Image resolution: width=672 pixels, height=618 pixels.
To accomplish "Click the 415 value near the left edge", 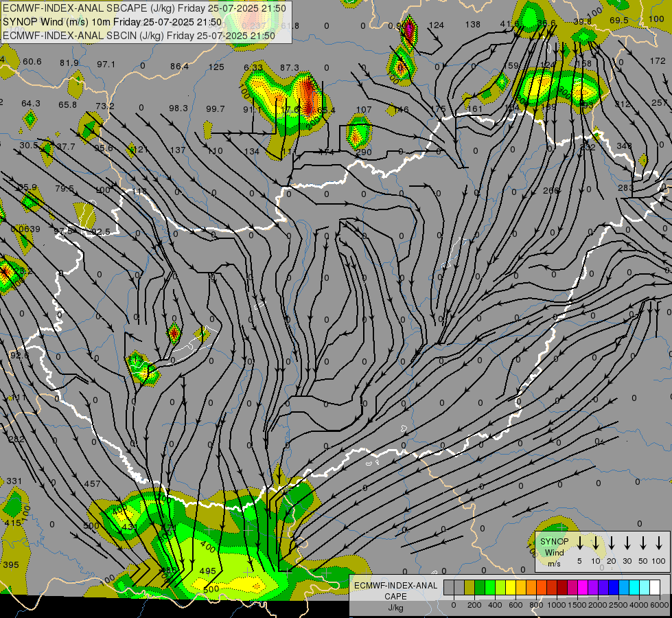I will 13,523.
